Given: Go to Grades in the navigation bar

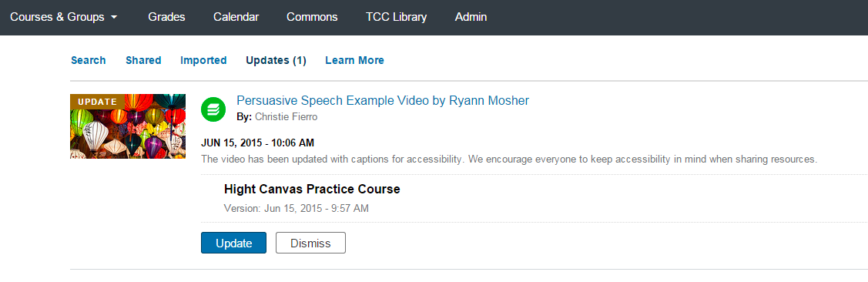Looking at the screenshot, I should pos(166,17).
